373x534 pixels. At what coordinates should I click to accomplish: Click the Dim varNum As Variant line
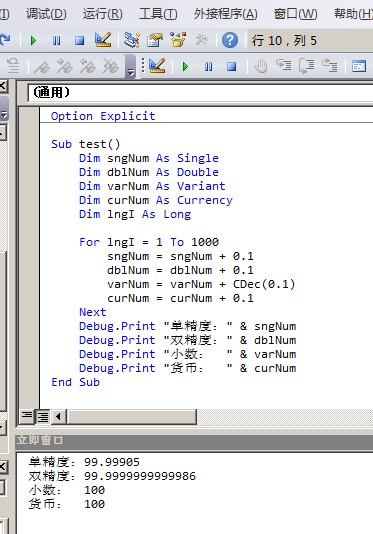[x=152, y=186]
